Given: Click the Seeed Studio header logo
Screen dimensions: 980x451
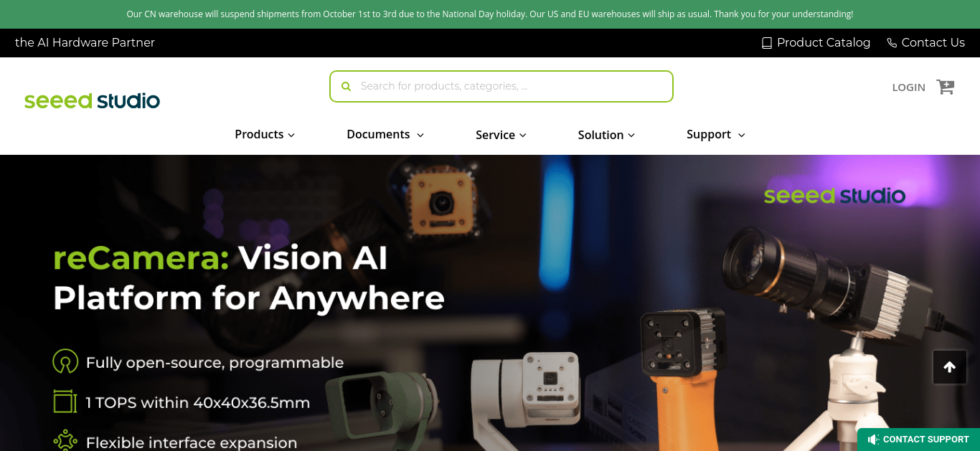Looking at the screenshot, I should 92,100.
